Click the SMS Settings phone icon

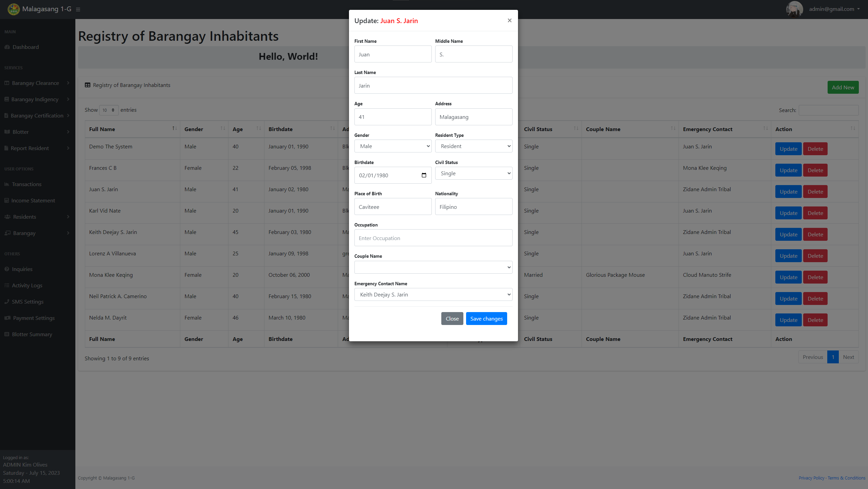point(7,302)
